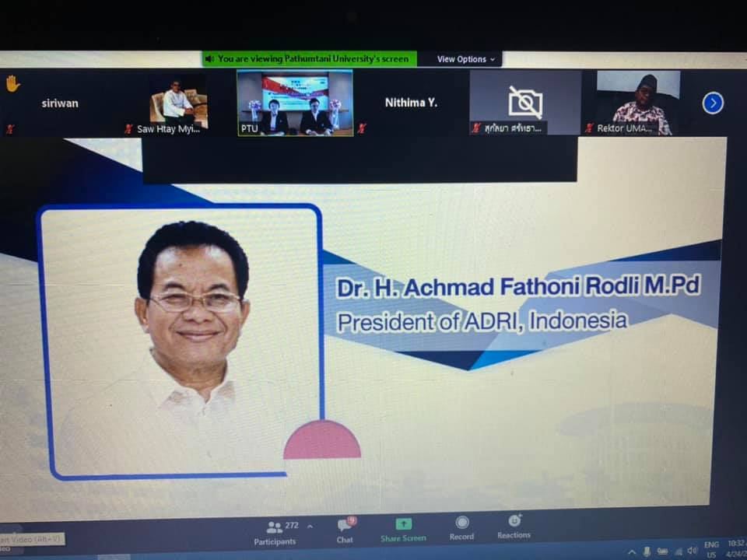Select the Saw Htay Myi... video tile
The width and height of the screenshot is (747, 560).
coord(178,103)
